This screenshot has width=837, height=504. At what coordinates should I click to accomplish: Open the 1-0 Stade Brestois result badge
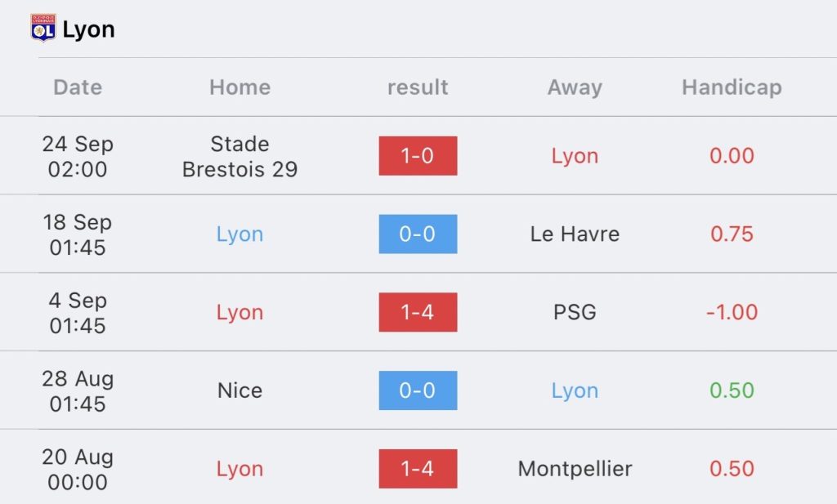pyautogui.click(x=418, y=156)
